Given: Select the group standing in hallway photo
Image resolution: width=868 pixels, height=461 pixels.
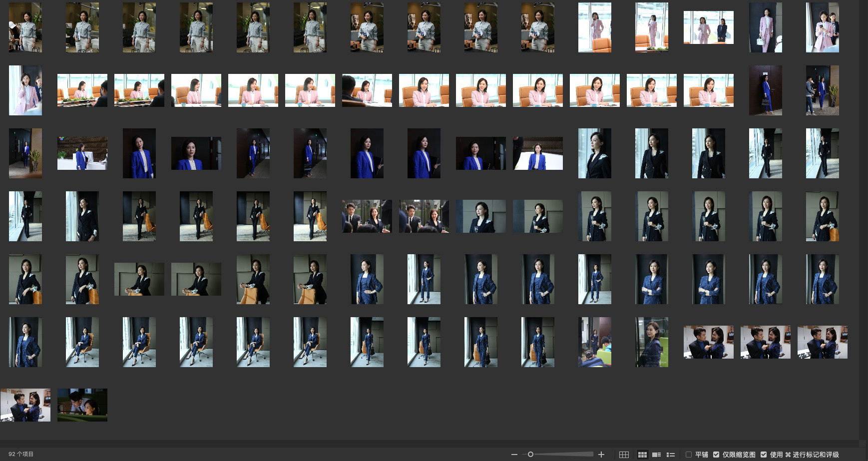Looking at the screenshot, I should 823,90.
